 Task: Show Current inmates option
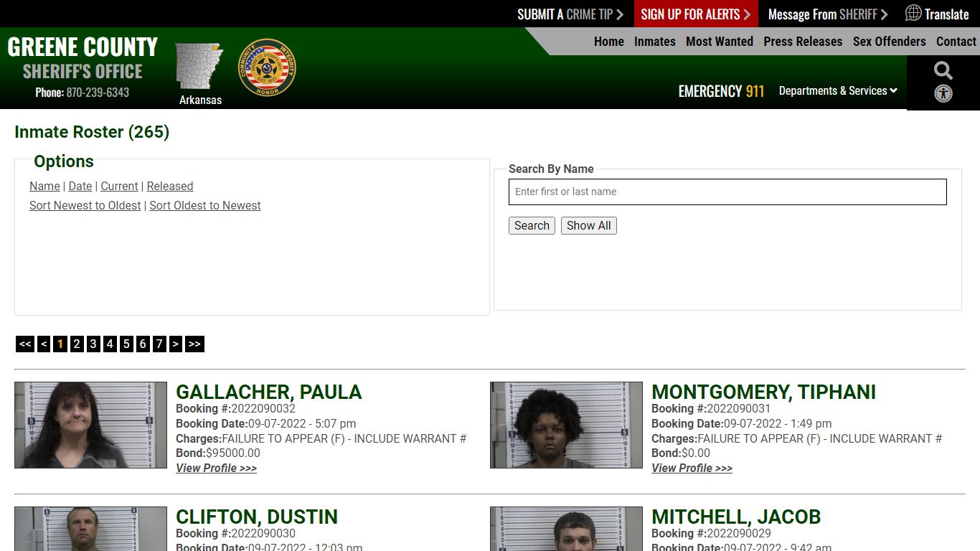point(119,186)
